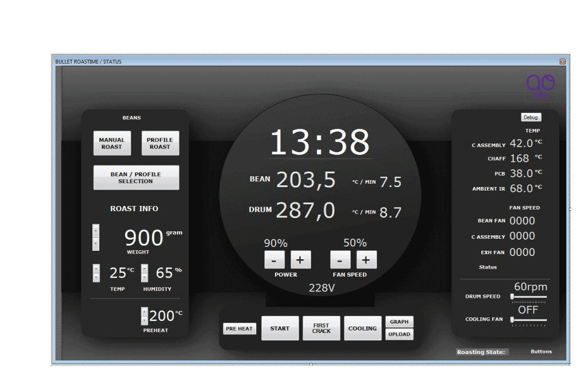Raise the TEMP value using up arrow

coord(96,269)
